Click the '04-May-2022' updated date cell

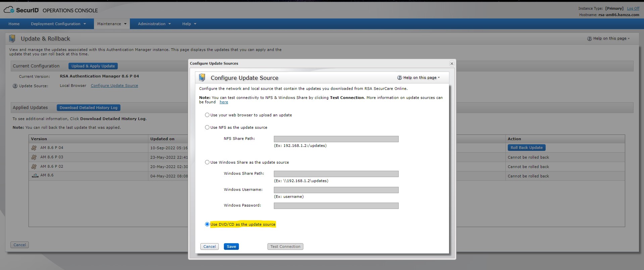click(x=169, y=176)
